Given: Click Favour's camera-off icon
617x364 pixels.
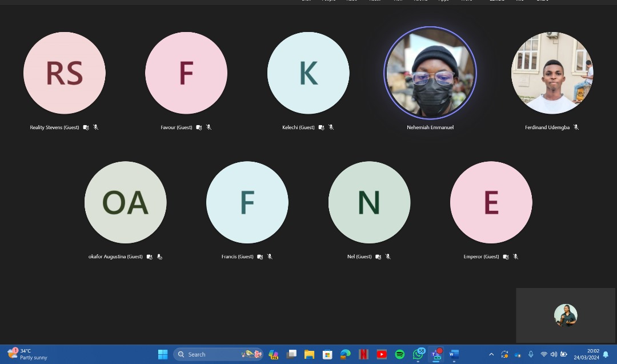Looking at the screenshot, I should [199, 127].
